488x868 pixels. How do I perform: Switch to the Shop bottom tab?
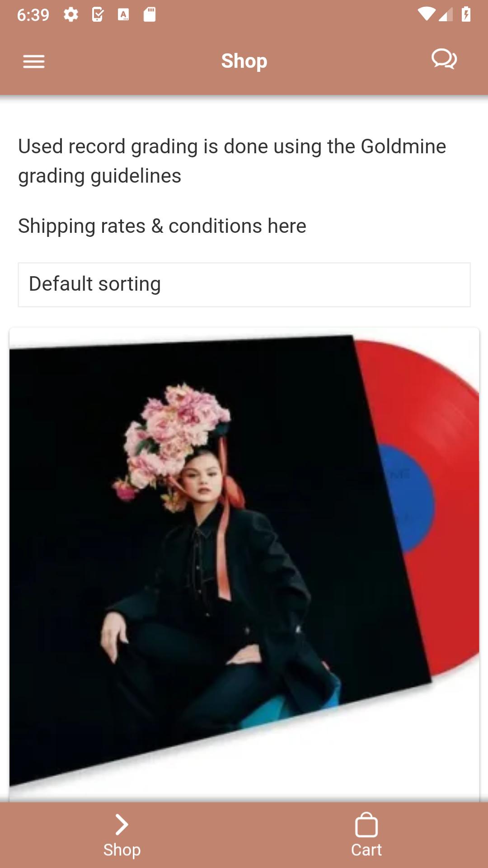(x=122, y=835)
